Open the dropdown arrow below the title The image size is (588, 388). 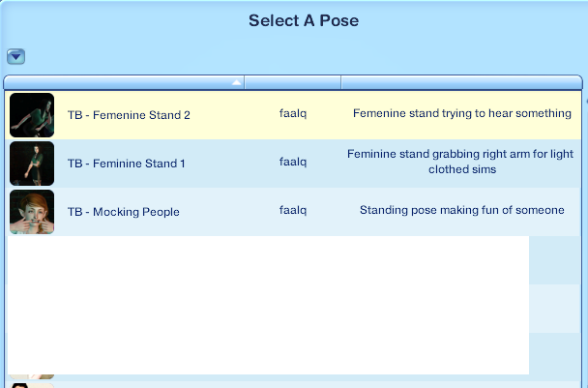tap(15, 57)
